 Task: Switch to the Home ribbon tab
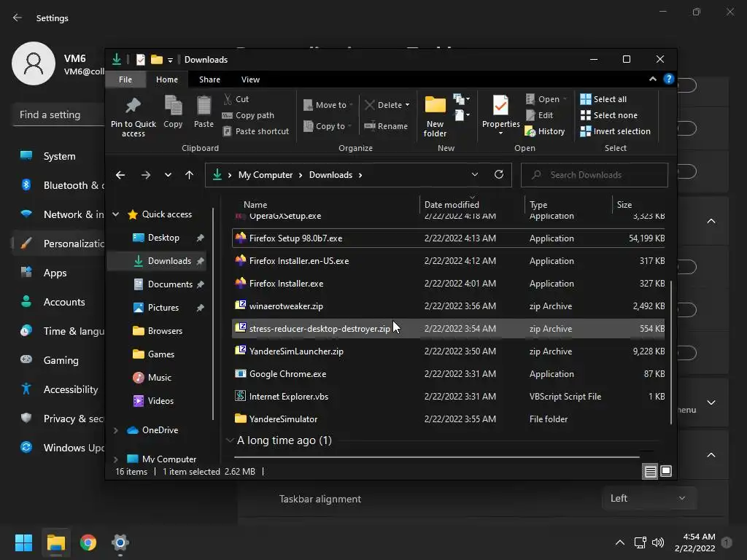point(167,79)
